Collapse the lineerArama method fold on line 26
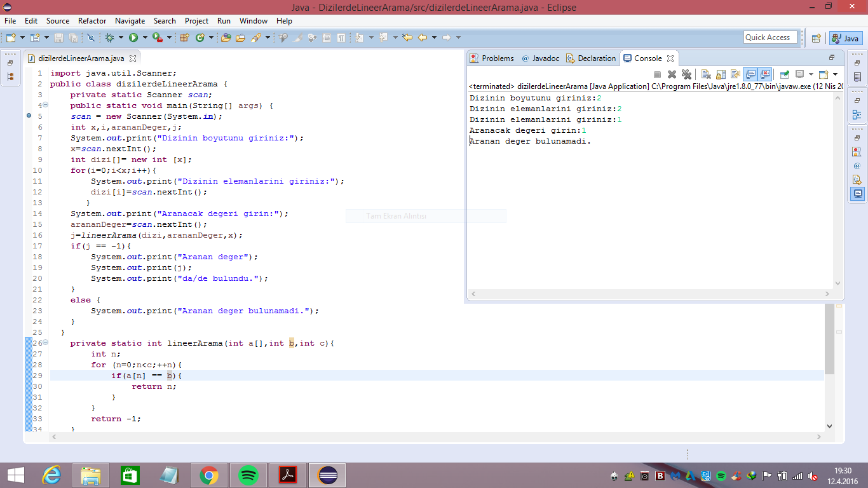 coord(45,342)
